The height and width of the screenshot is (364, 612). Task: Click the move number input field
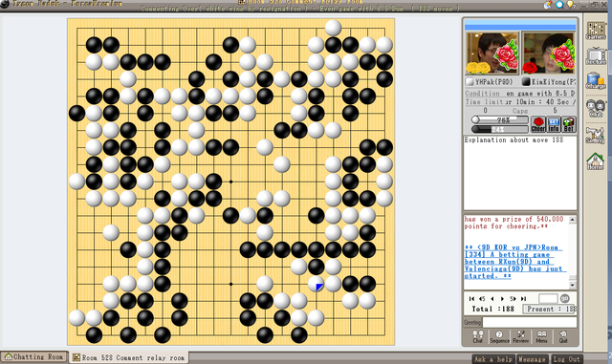coord(548,298)
